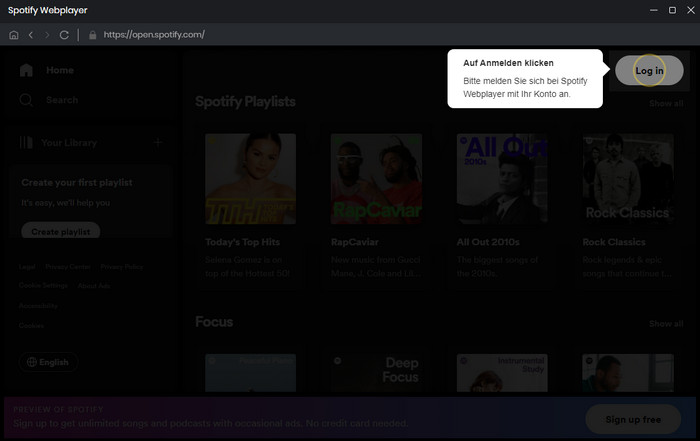The width and height of the screenshot is (700, 441).
Task: Open the Peaceful Piano playlist cover
Action: 250,373
